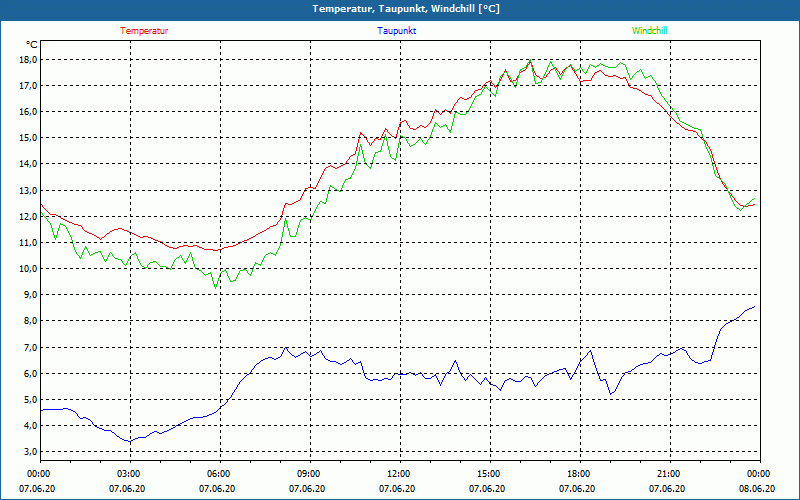Click the chart title 'Temperatur, Taupunkt, Windchill [°C]'

pyautogui.click(x=406, y=9)
